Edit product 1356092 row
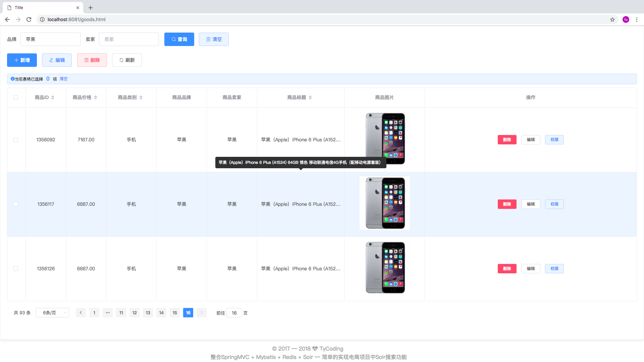Screen dimensions: 644x362 (x=531, y=140)
